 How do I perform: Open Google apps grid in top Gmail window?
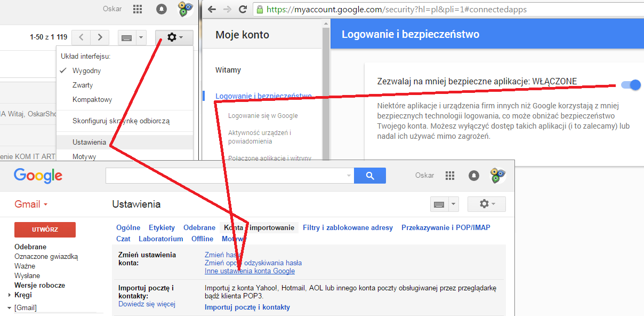coord(138,9)
